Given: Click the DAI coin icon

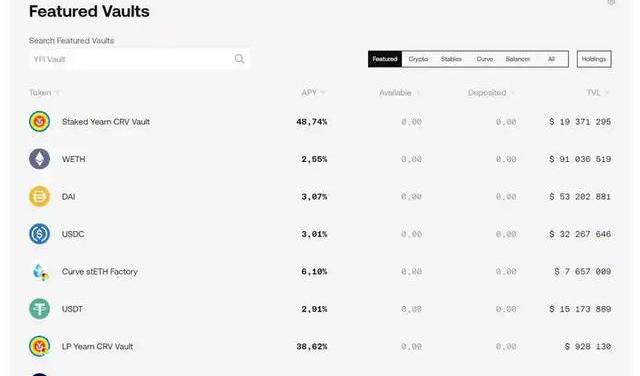Looking at the screenshot, I should click(x=40, y=196).
